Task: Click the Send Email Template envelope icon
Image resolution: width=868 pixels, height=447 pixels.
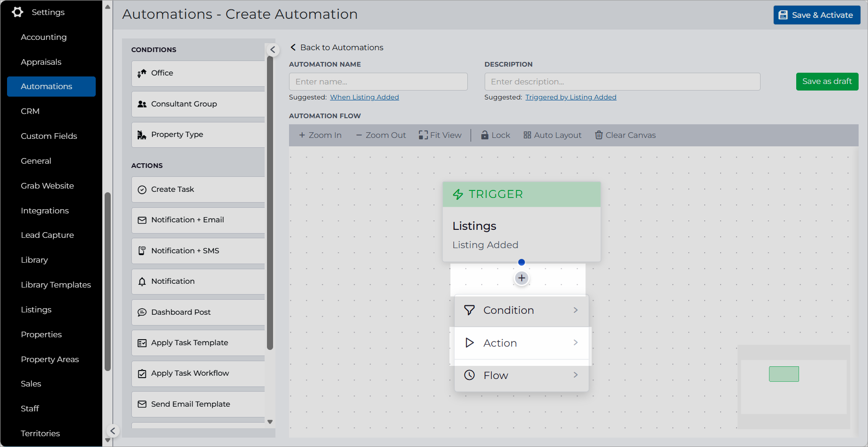Action: [x=142, y=404]
